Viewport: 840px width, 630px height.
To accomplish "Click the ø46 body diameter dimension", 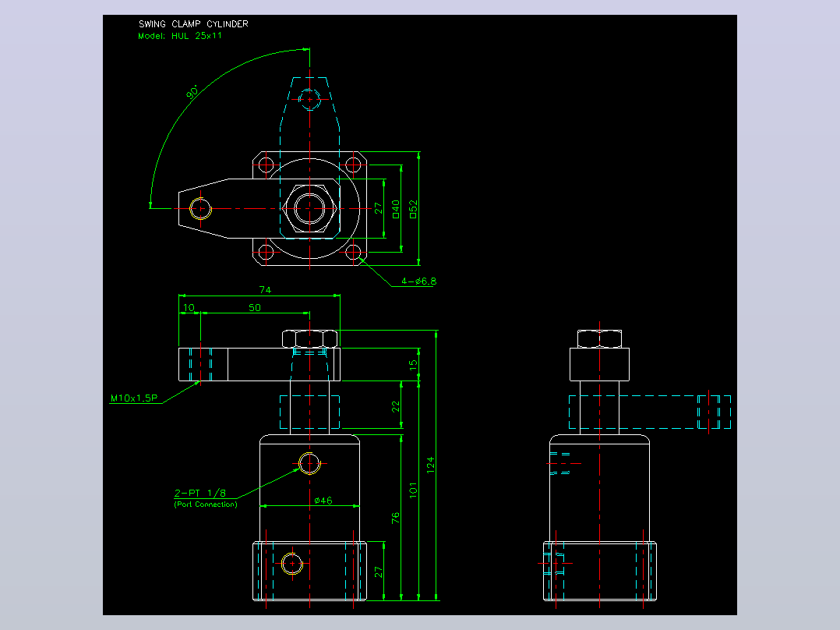I will (x=323, y=501).
